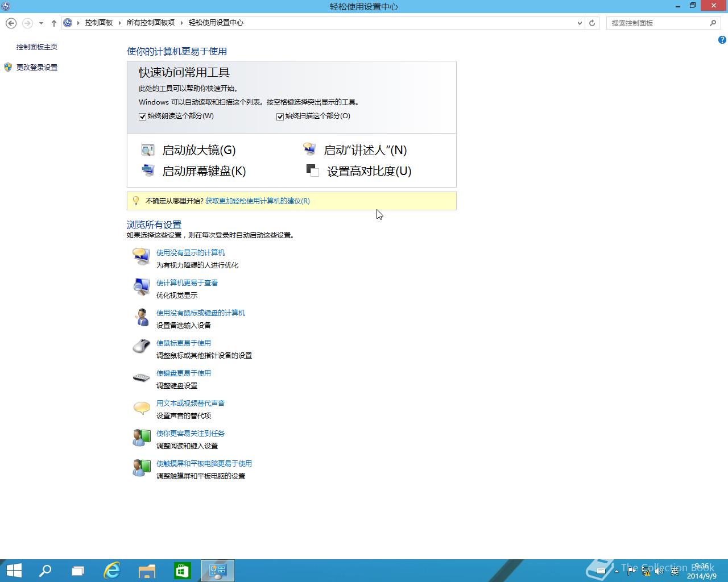Click the 英 input method indicator
Viewport: 728px width, 582px height.
(x=675, y=571)
